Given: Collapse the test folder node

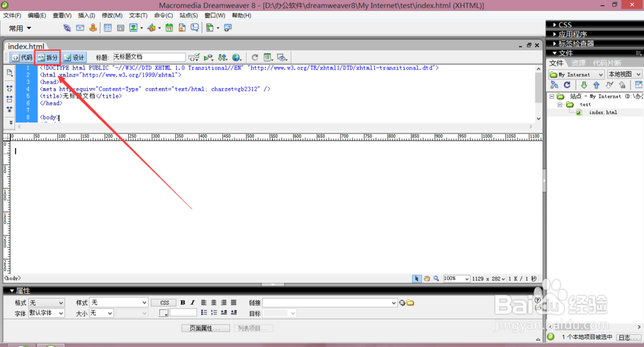Looking at the screenshot, I should (x=560, y=105).
